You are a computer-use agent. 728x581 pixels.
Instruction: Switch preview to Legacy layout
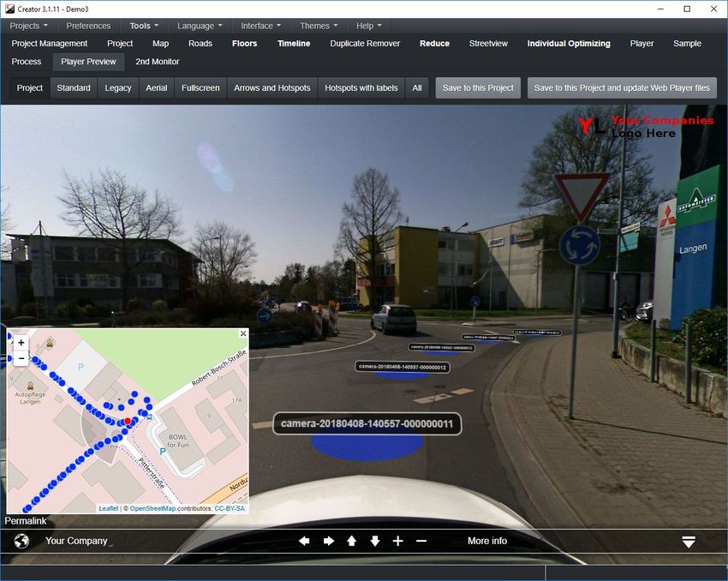click(x=118, y=87)
